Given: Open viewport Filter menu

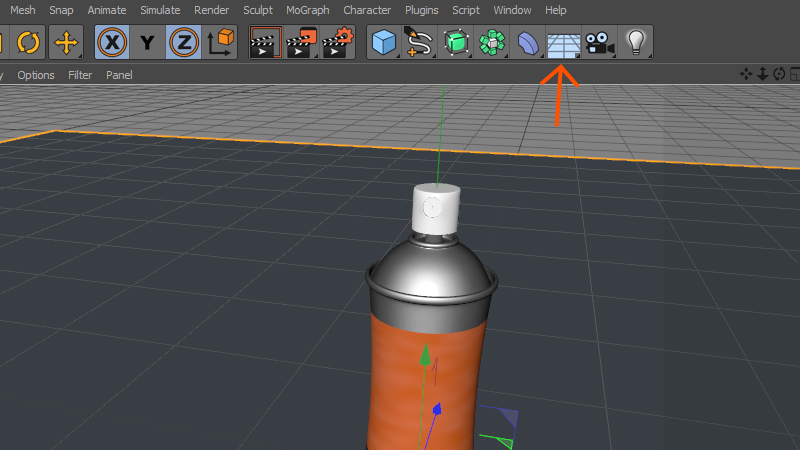Looking at the screenshot, I should point(80,75).
